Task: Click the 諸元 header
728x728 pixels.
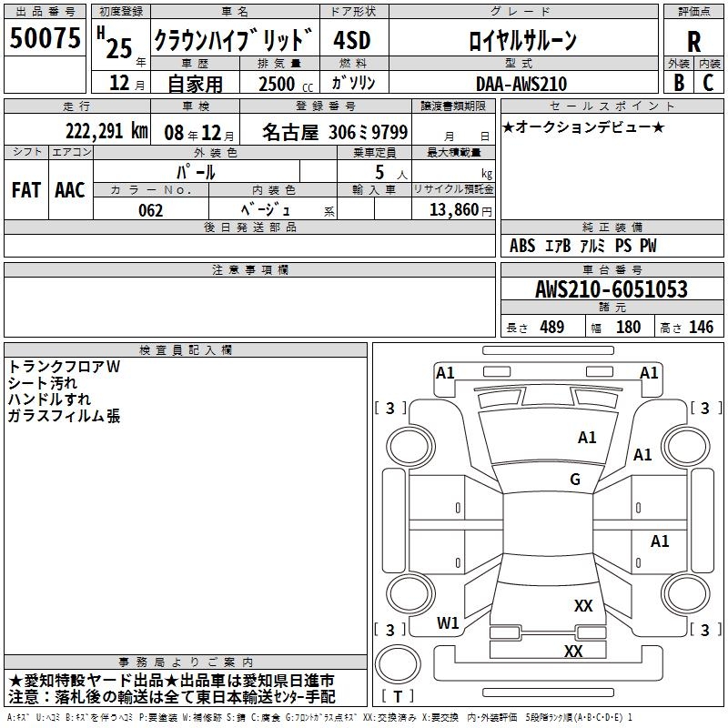Action: (612, 307)
